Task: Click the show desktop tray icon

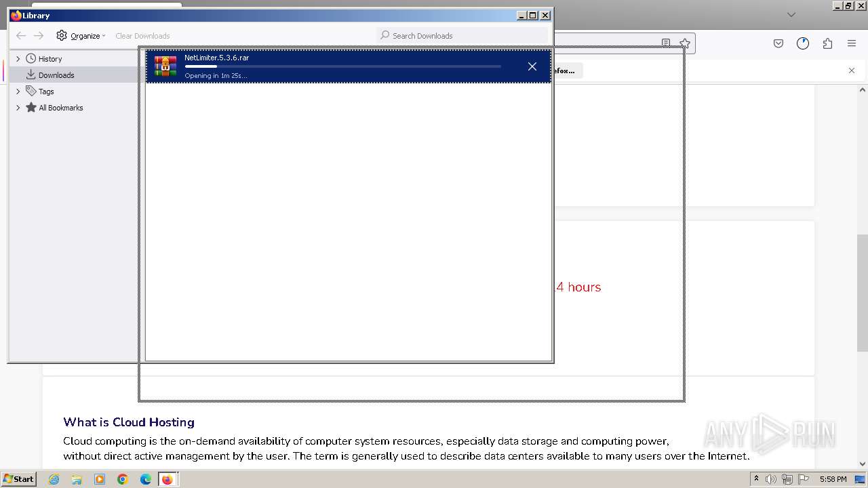Action: [861, 479]
